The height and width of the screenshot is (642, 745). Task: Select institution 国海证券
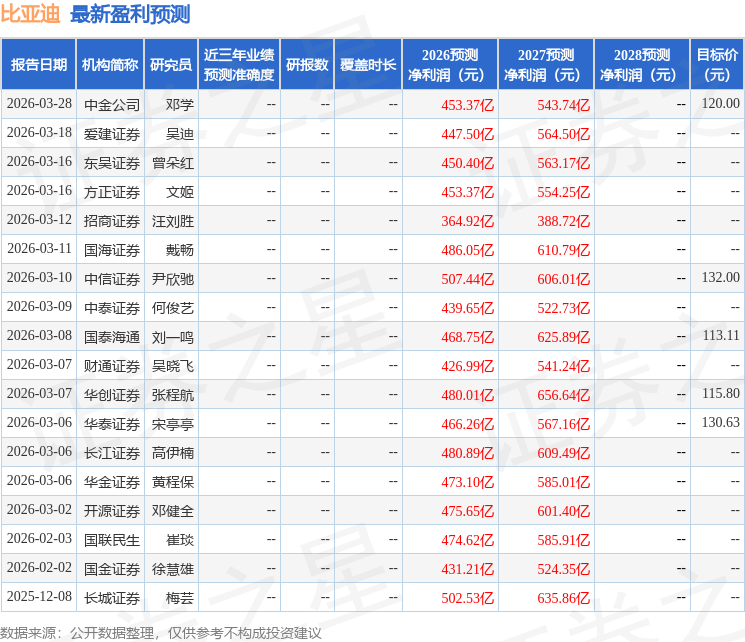point(112,250)
